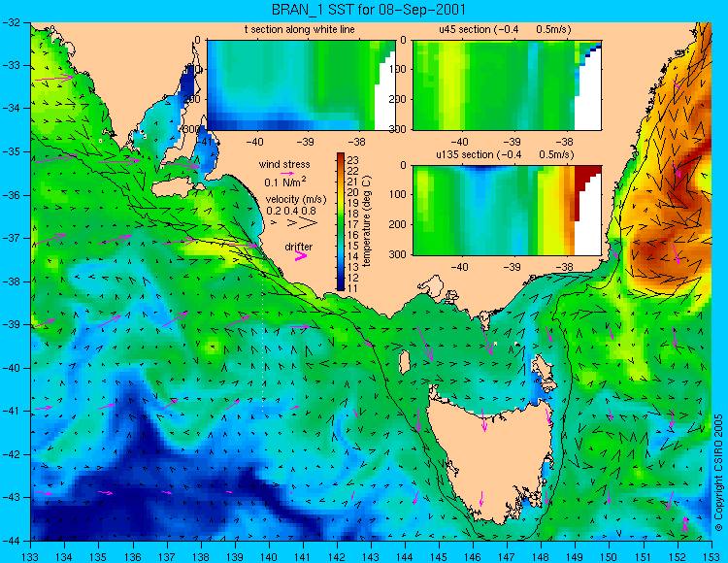728x563 pixels.
Task: Click the magenta drifter marker in the legend
Action: pos(301,255)
